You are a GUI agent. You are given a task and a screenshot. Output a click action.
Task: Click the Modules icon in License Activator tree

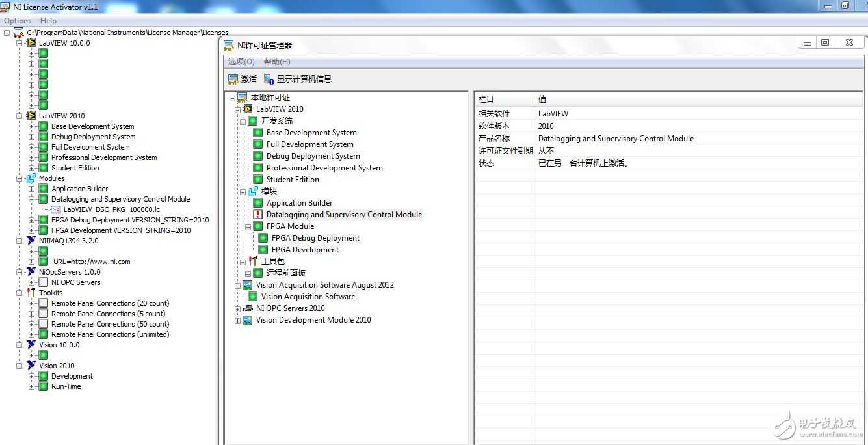pos(31,178)
